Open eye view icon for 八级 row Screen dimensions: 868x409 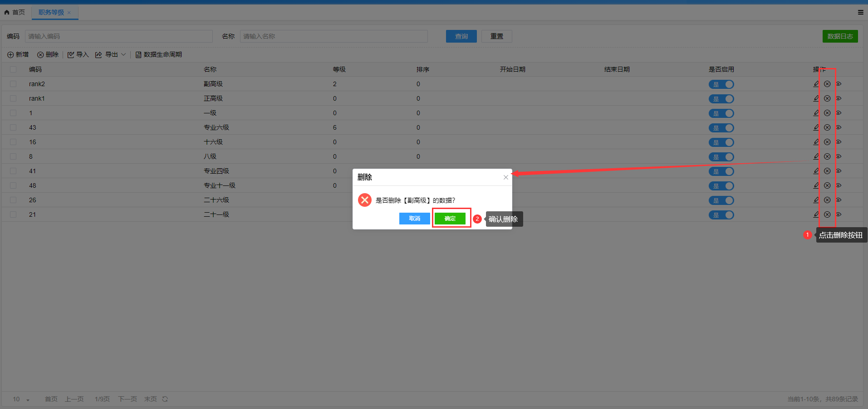point(839,156)
